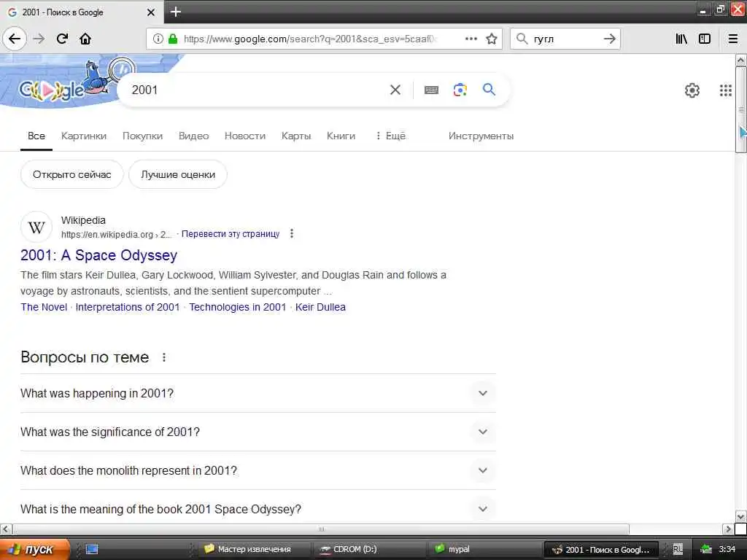The image size is (747, 560).
Task: Go back with the browser back arrow
Action: [15, 39]
